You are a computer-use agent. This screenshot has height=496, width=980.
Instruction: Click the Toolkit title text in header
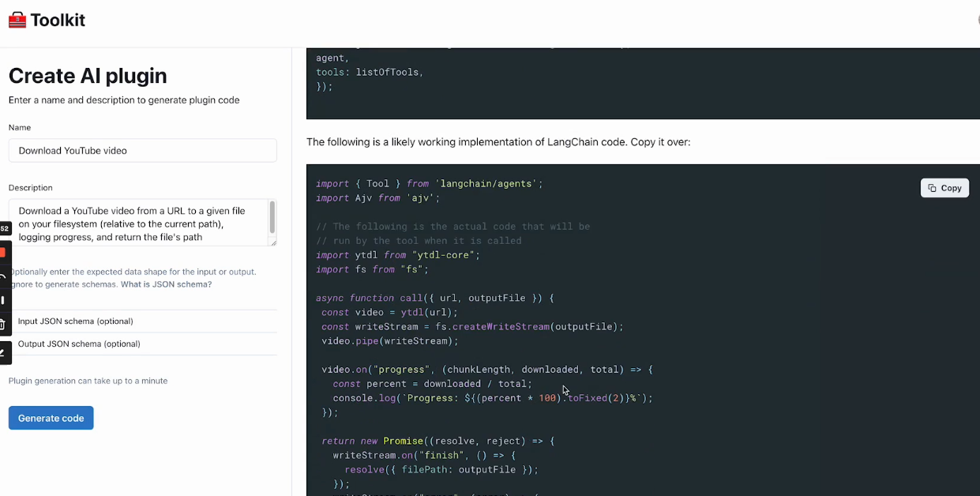58,21
